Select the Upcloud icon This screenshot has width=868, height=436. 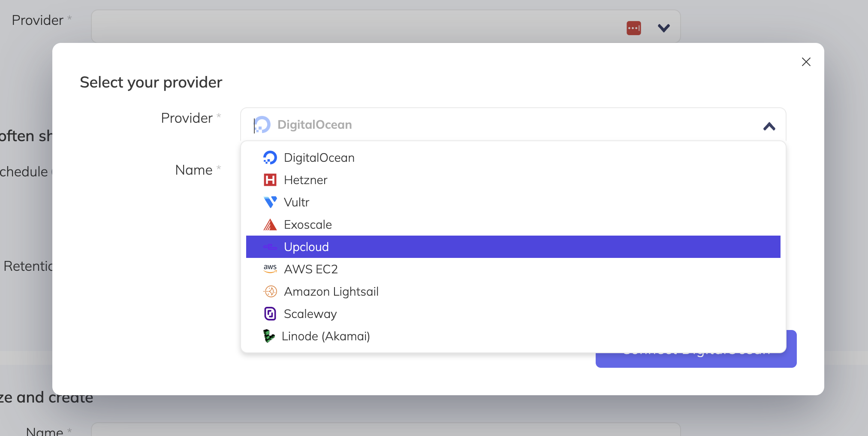(270, 247)
